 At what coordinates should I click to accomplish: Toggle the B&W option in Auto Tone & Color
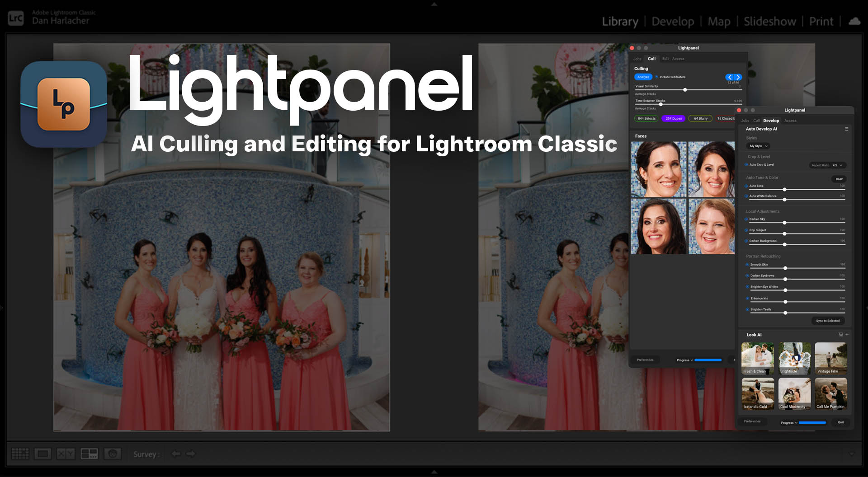(839, 179)
